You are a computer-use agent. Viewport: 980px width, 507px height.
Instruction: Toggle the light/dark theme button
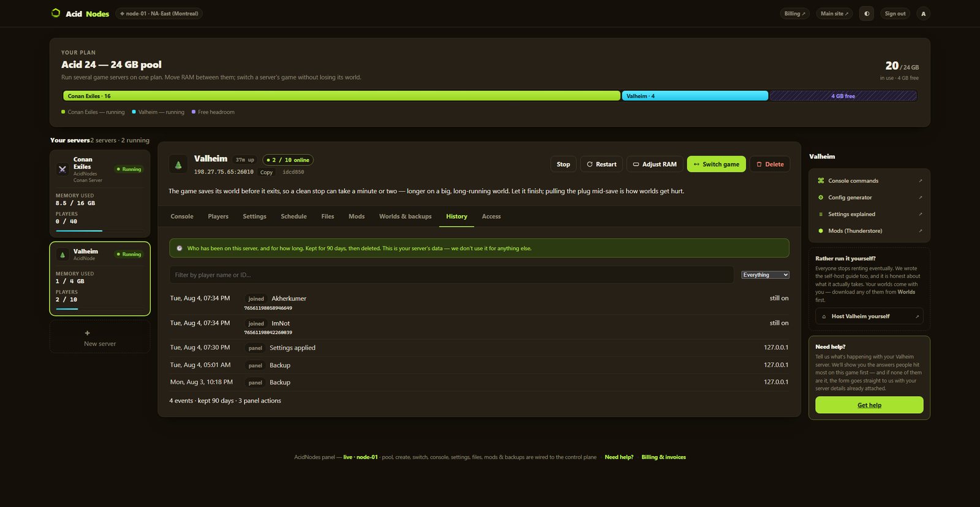(867, 13)
